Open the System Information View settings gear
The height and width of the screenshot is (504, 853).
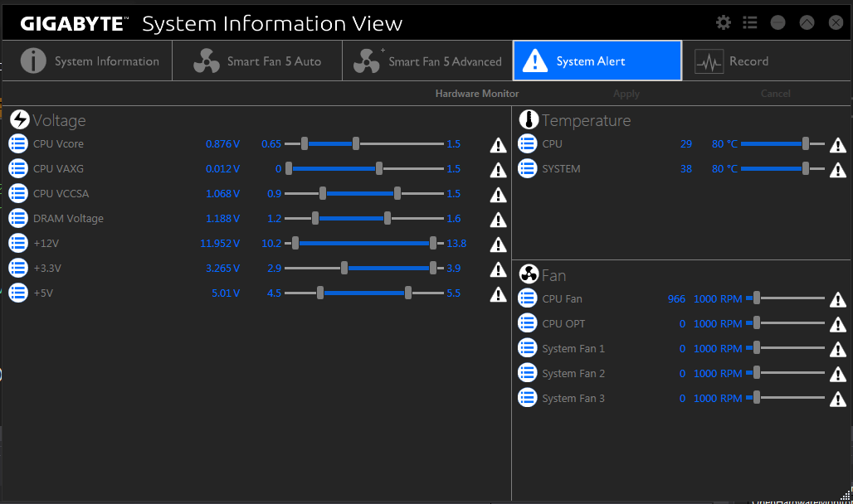click(723, 22)
